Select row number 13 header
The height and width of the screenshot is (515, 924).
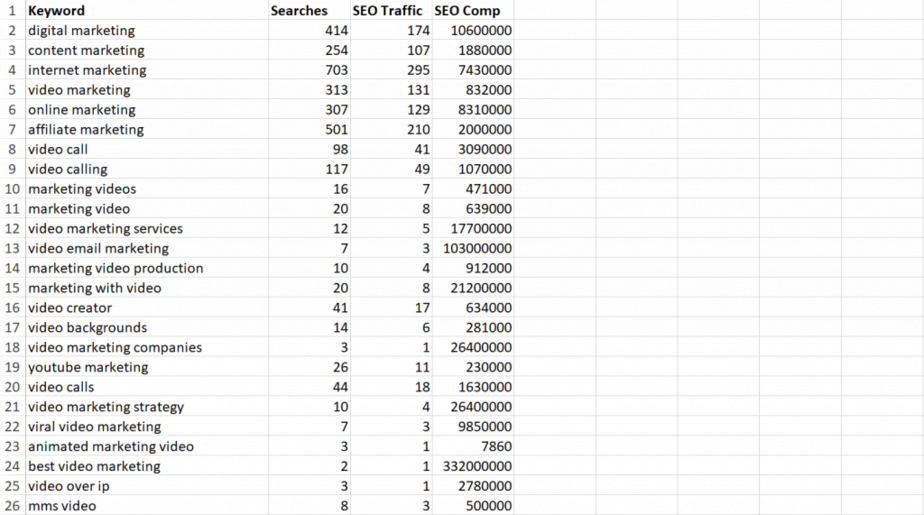tap(12, 249)
